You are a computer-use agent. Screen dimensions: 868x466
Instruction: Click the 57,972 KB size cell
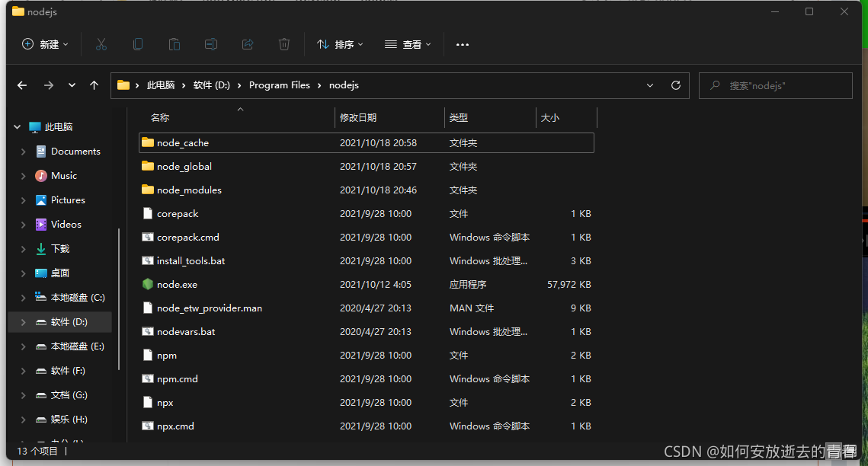569,284
